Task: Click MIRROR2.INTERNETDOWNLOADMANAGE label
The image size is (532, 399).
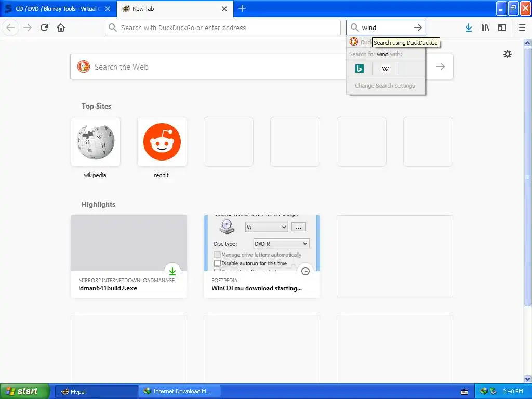Action: (128, 280)
